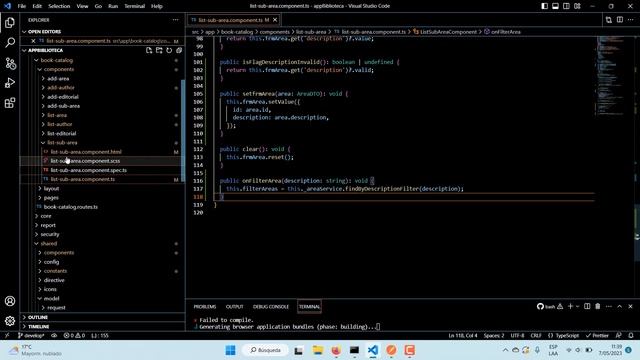
Task: Toggle the bottom panel layout button
Action: pyautogui.click(x=556, y=6)
